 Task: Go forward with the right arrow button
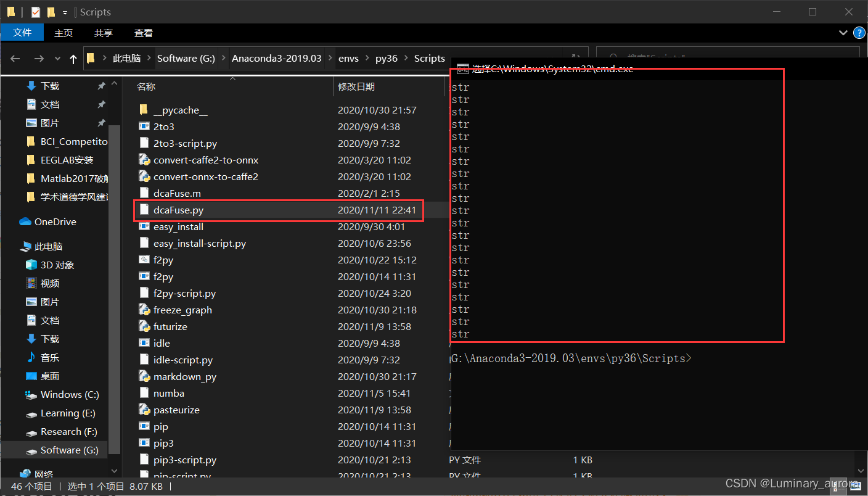pyautogui.click(x=38, y=59)
